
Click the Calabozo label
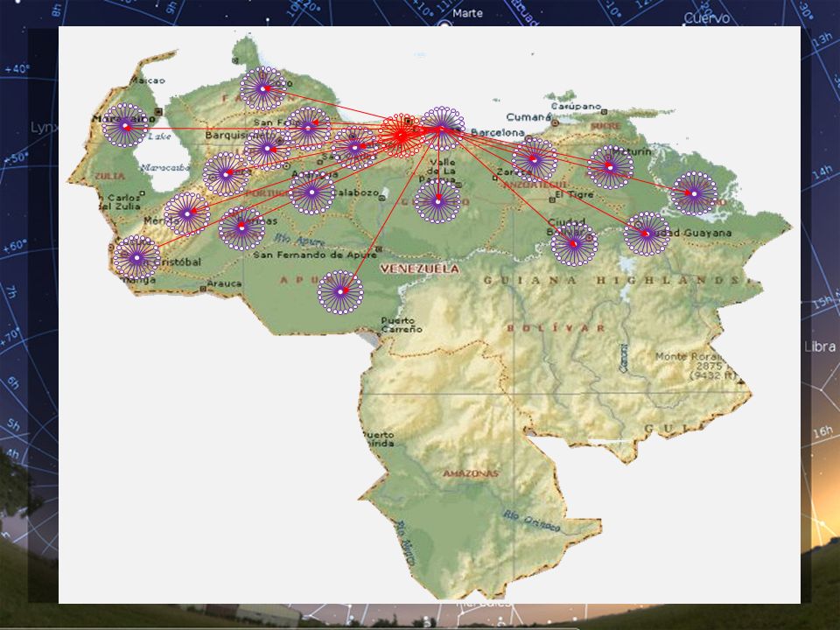pyautogui.click(x=359, y=192)
